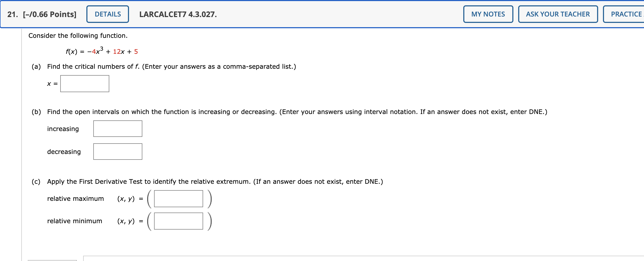Click the DETAILS button
The image size is (644, 261).
[107, 14]
